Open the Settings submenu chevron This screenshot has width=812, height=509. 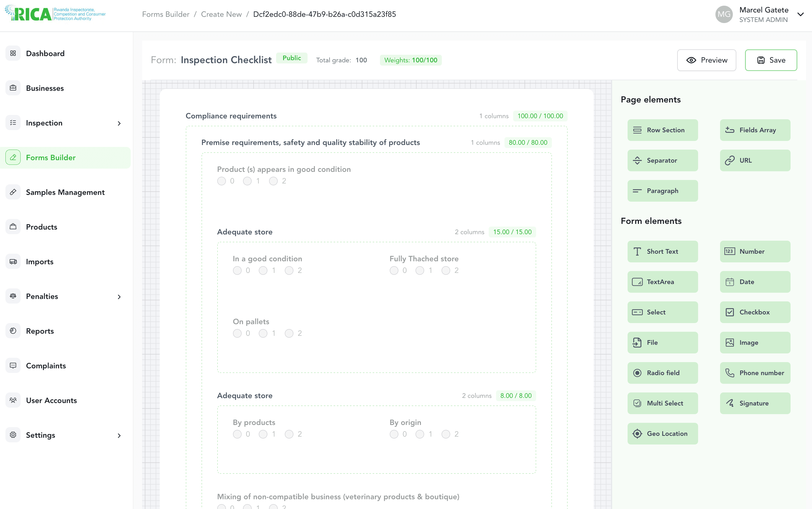click(x=119, y=435)
